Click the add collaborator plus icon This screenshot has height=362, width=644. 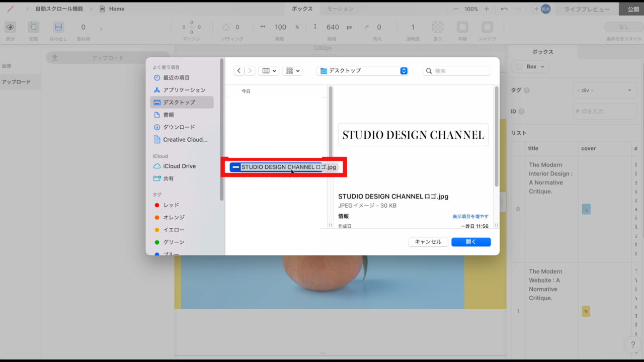pos(536,9)
